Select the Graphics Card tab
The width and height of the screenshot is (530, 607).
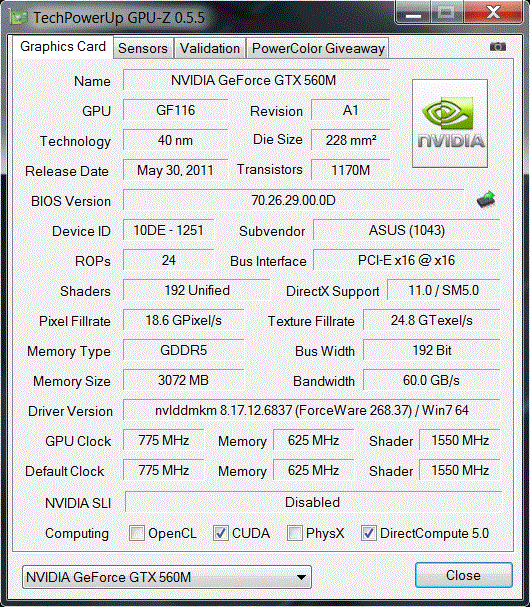(63, 46)
